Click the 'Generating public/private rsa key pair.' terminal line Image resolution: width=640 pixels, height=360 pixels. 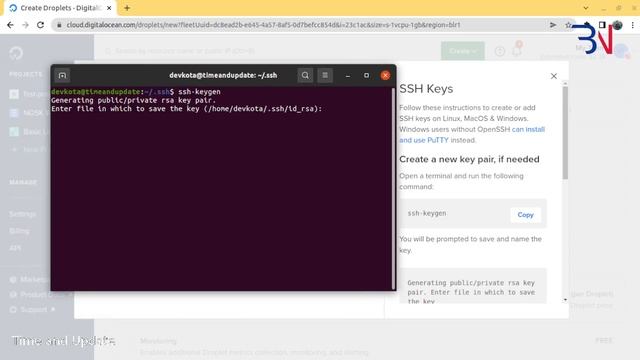[133, 100]
